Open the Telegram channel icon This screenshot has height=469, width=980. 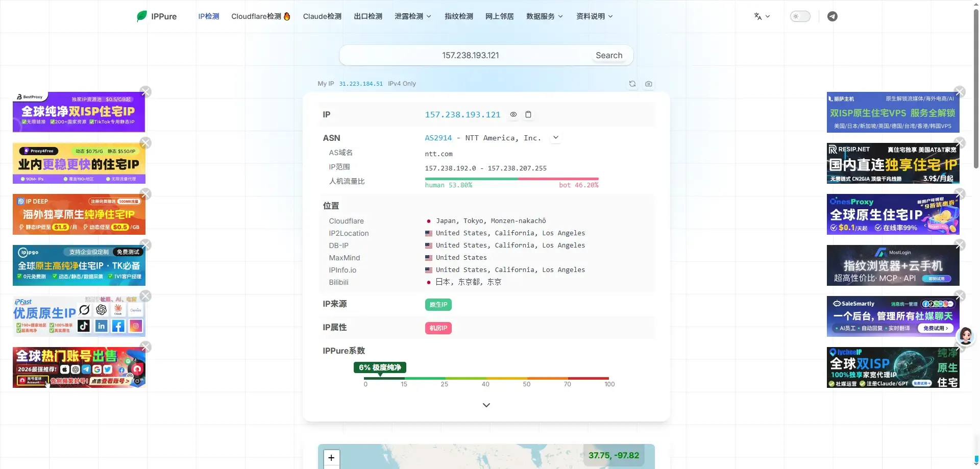click(x=832, y=16)
